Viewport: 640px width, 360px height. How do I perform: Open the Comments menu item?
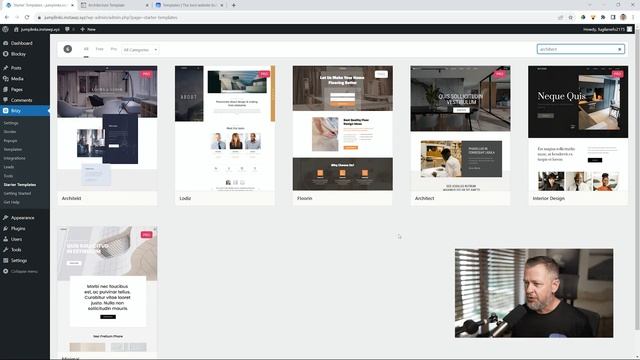pyautogui.click(x=21, y=100)
